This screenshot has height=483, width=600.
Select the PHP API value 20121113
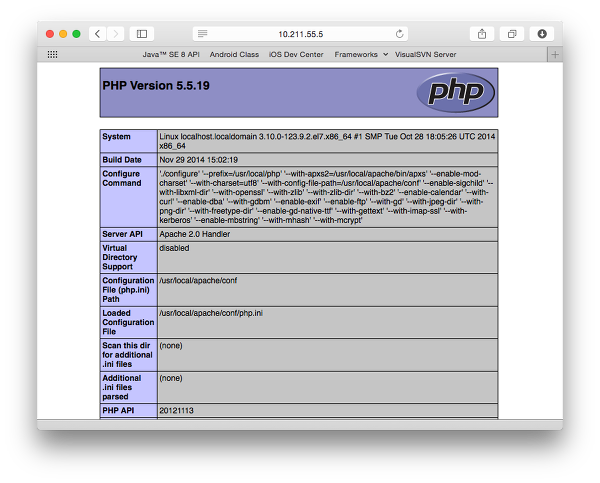click(176, 411)
